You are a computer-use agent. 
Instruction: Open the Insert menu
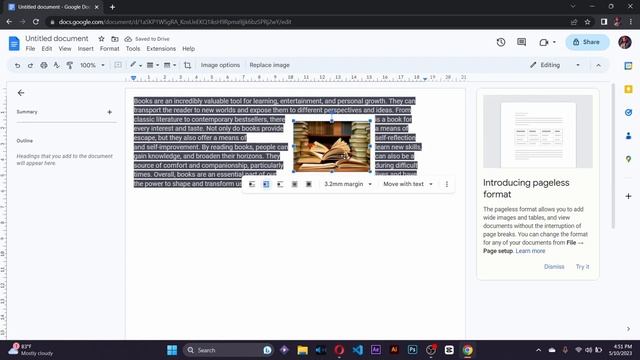tap(85, 49)
